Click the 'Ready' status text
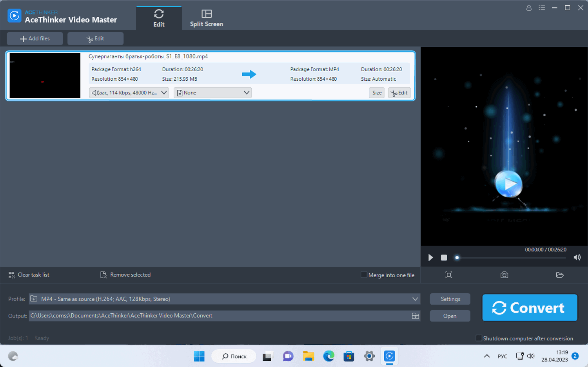Screen dimensions: 588x367 pos(42,338)
